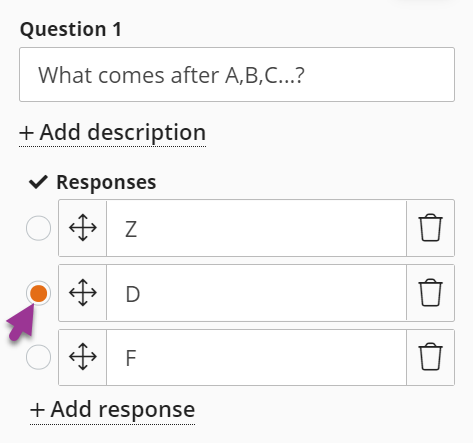Mark Z as the correct answer
Viewport: 473px width, 443px height.
pyautogui.click(x=39, y=228)
